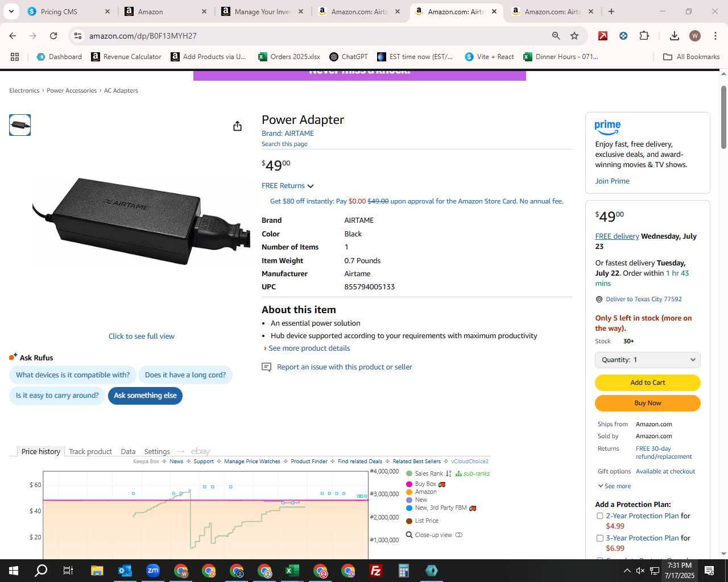
Task: Click the browser back arrow
Action: tap(13, 36)
